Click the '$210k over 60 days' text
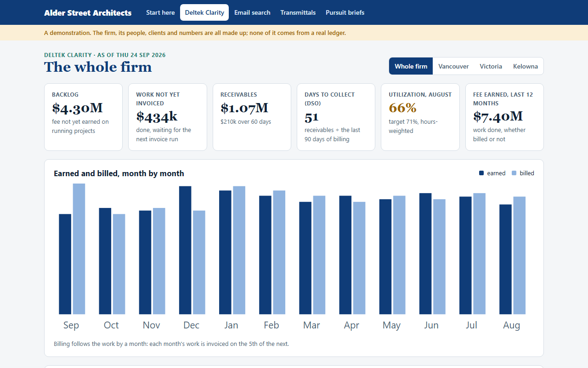Image resolution: width=588 pixels, height=368 pixels. pos(246,122)
